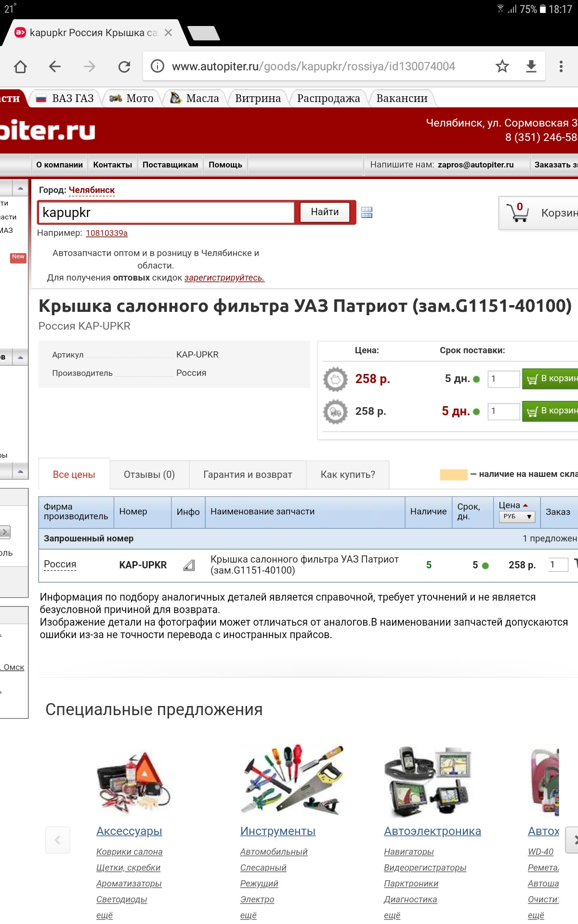578x924 pixels.
Task: Click the gear price icon for 258 р. red offer
Action: (335, 379)
